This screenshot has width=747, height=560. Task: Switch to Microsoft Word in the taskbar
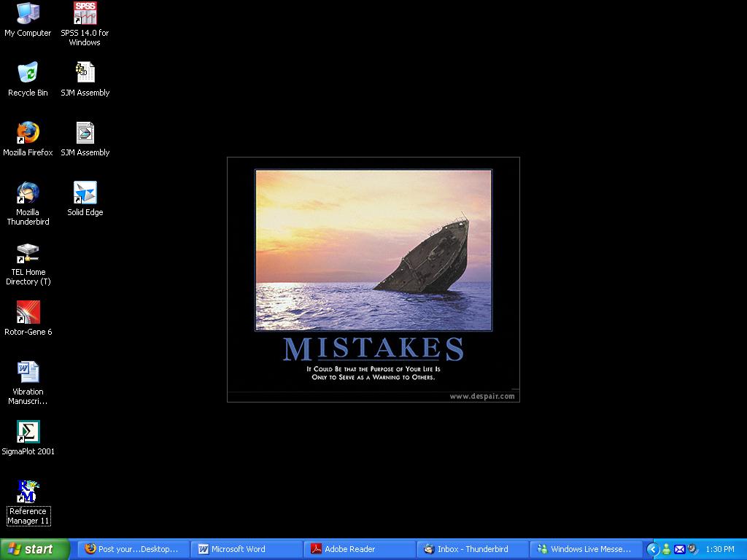coord(246,549)
